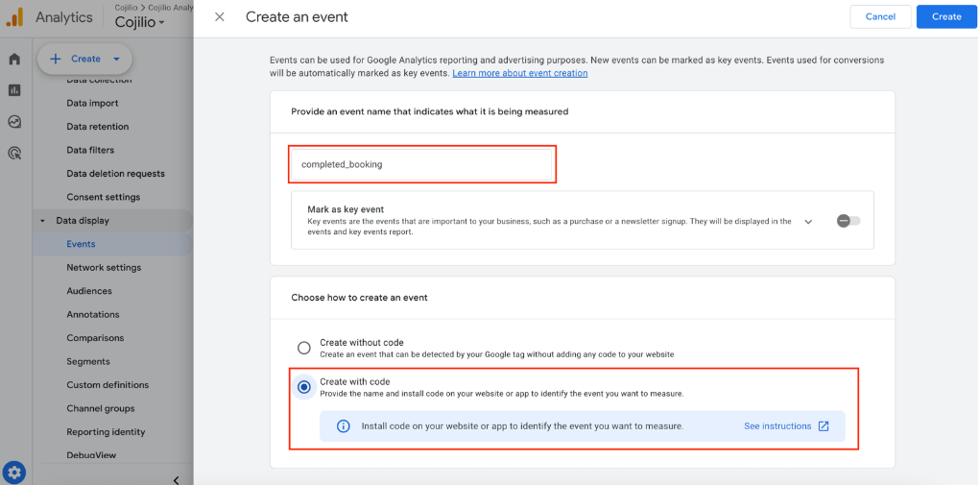Open Data deletion requests page
The height and width of the screenshot is (485, 980).
point(115,173)
